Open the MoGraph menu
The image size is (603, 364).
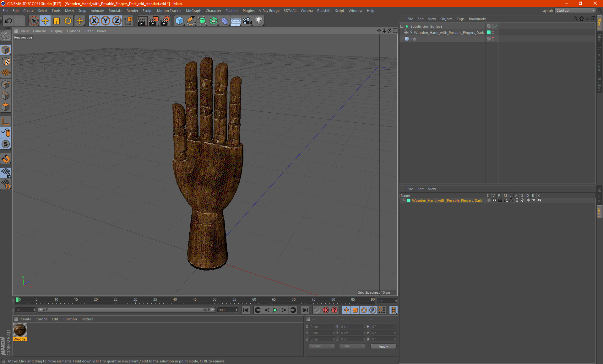pos(193,11)
